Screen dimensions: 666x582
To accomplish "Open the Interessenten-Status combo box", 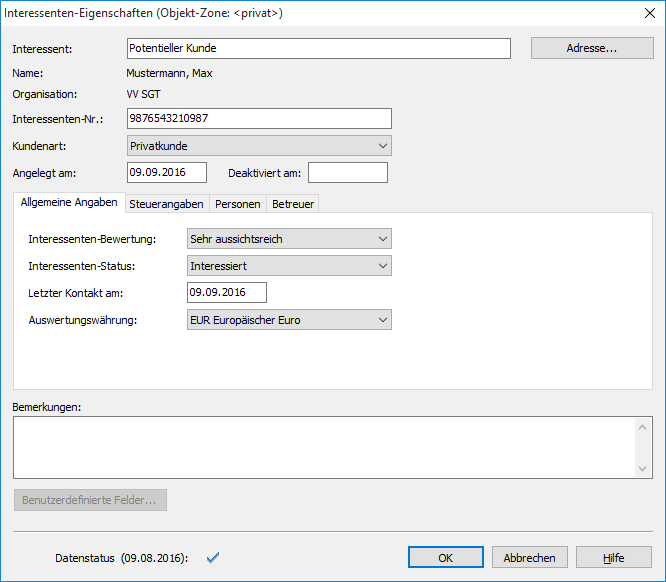I will click(x=289, y=266).
